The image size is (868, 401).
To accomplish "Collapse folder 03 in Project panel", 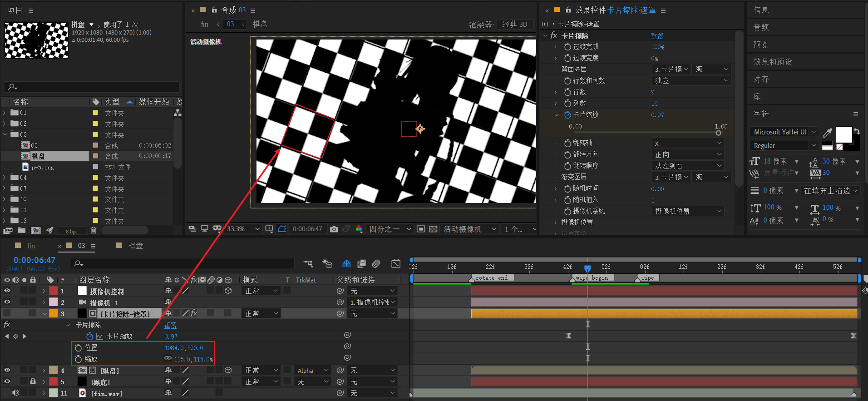I will click(x=5, y=134).
